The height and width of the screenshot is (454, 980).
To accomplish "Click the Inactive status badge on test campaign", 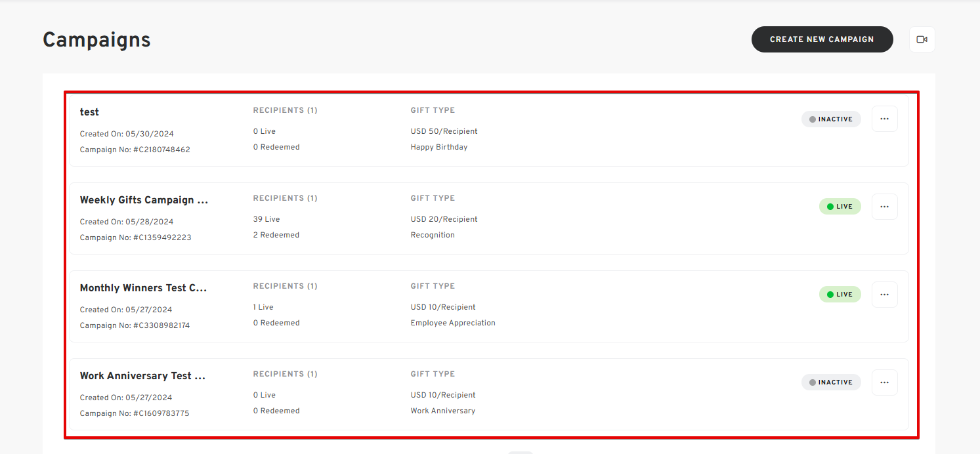I will tap(831, 119).
